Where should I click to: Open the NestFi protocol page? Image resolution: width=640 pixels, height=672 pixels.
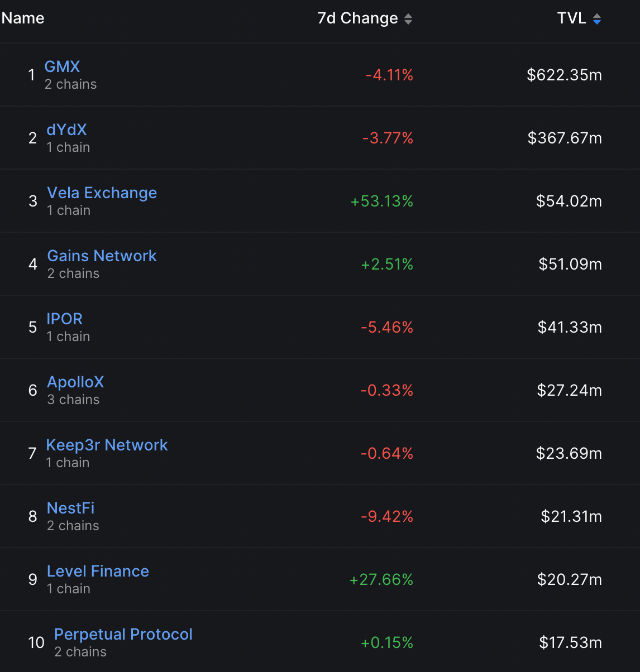(x=70, y=508)
